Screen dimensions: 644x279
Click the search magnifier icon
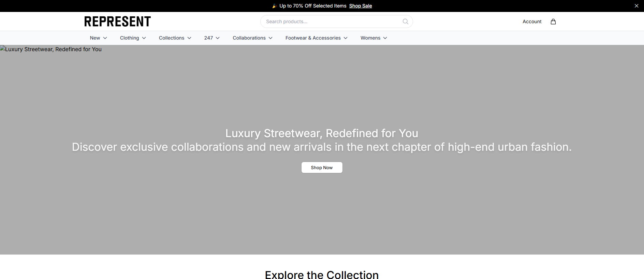(x=405, y=21)
